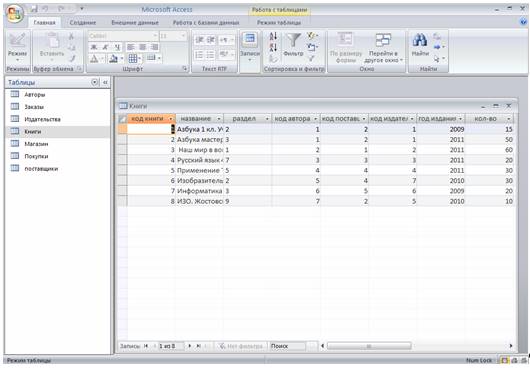Switch to the Создание ribbon tab
Image resolution: width=530 pixels, height=368 pixels.
(x=82, y=23)
